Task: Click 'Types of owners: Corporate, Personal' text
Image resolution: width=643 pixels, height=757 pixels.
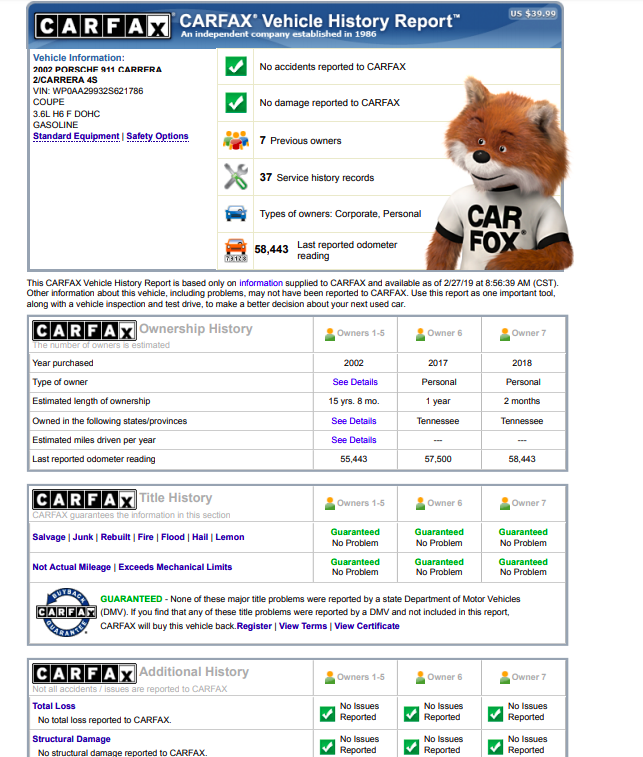Action: tap(340, 213)
